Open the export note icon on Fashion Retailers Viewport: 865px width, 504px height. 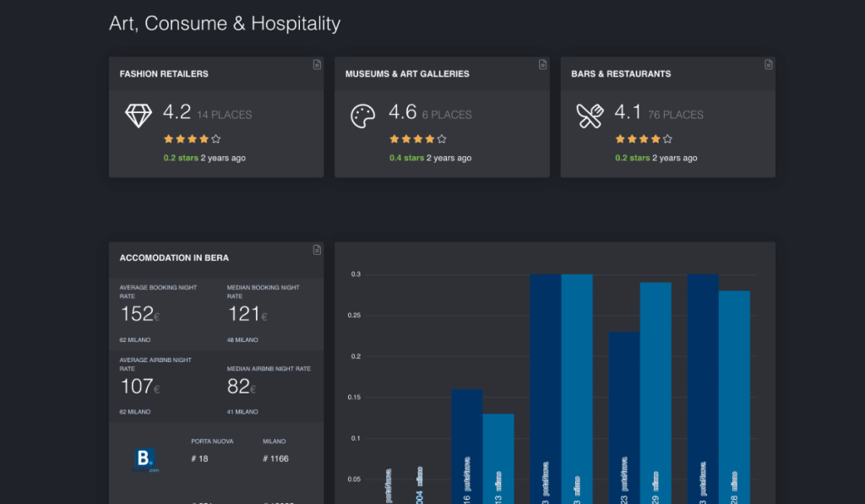pos(316,63)
